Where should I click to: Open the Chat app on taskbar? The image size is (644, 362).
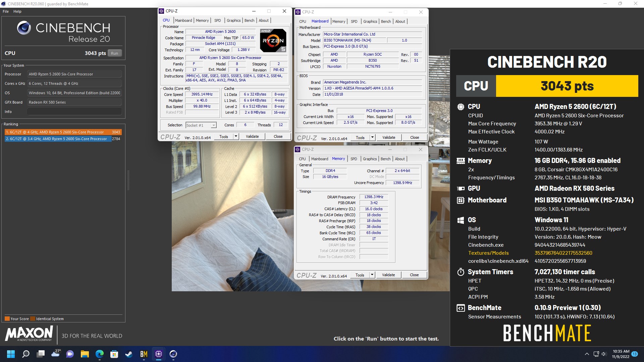pyautogui.click(x=70, y=354)
